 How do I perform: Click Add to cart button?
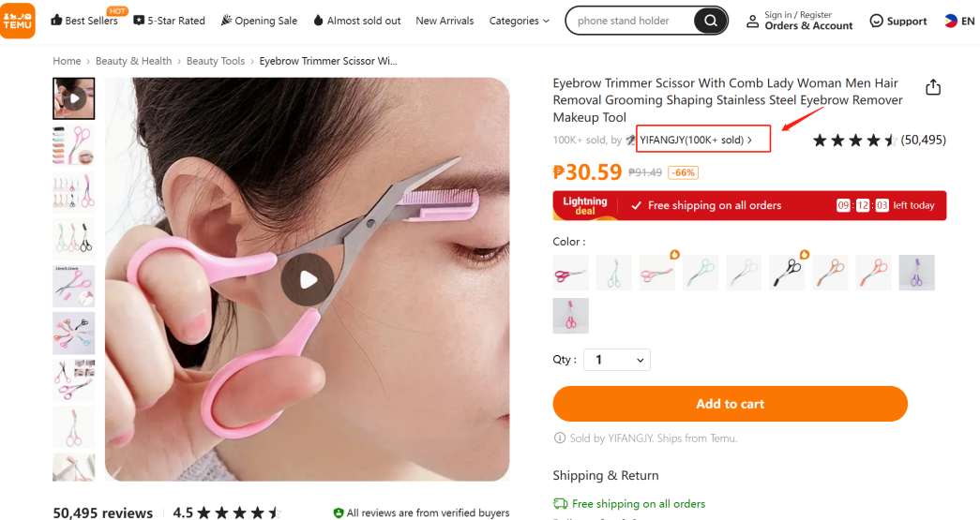point(730,404)
